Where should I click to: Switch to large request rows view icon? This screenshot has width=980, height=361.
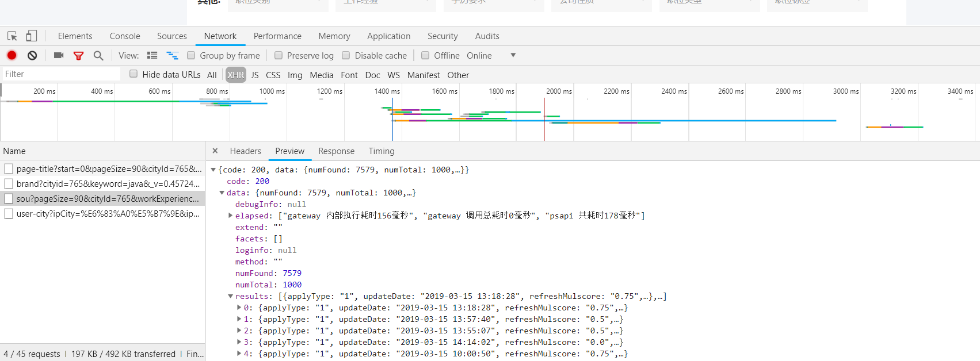click(152, 55)
